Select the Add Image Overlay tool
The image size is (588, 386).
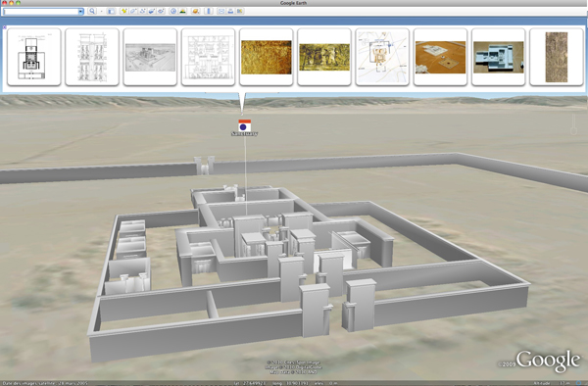[x=152, y=11]
